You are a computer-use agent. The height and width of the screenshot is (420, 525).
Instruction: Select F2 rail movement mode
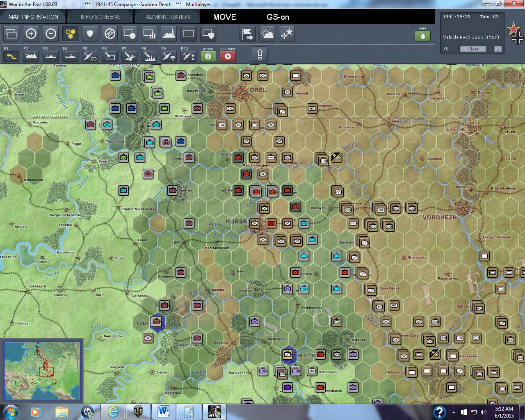point(31,56)
